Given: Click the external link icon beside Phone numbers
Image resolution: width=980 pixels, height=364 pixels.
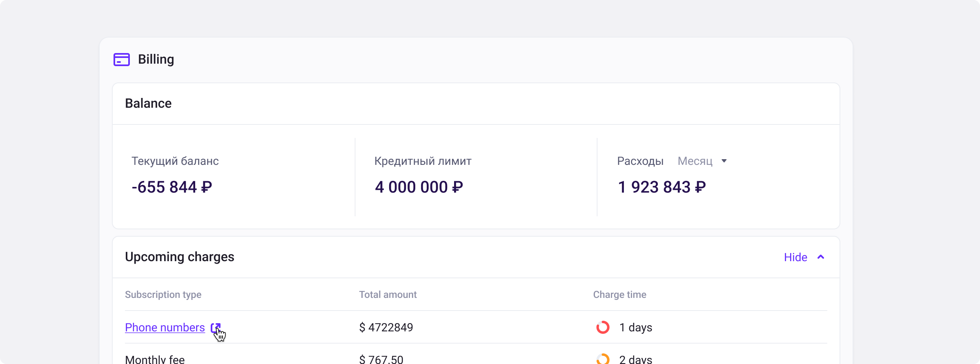Looking at the screenshot, I should click(x=215, y=328).
